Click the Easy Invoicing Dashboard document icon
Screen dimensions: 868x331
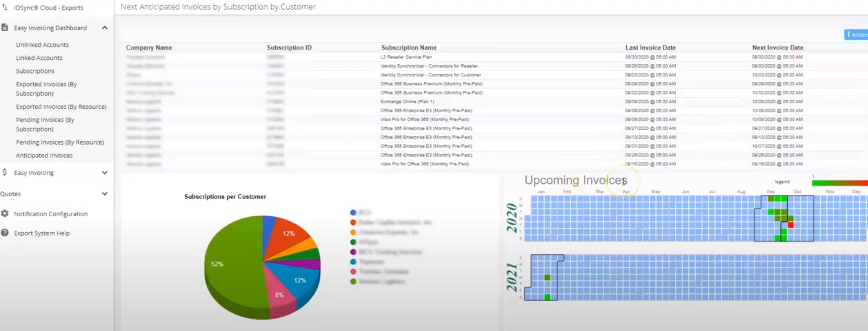(x=5, y=28)
